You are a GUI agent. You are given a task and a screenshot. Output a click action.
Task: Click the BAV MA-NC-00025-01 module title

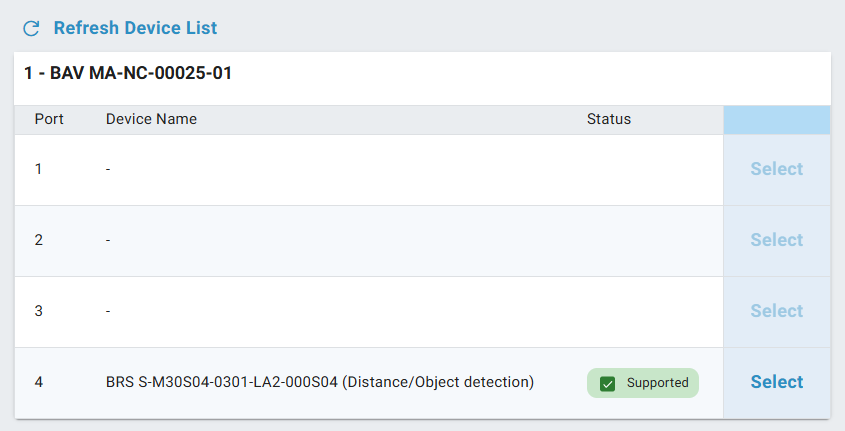coord(128,73)
